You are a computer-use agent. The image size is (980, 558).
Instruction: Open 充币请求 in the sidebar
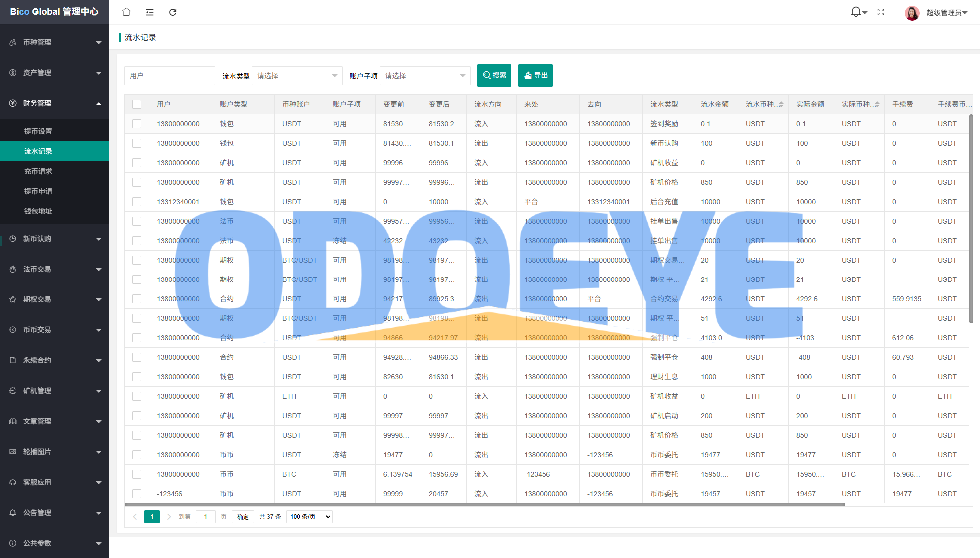pos(38,171)
